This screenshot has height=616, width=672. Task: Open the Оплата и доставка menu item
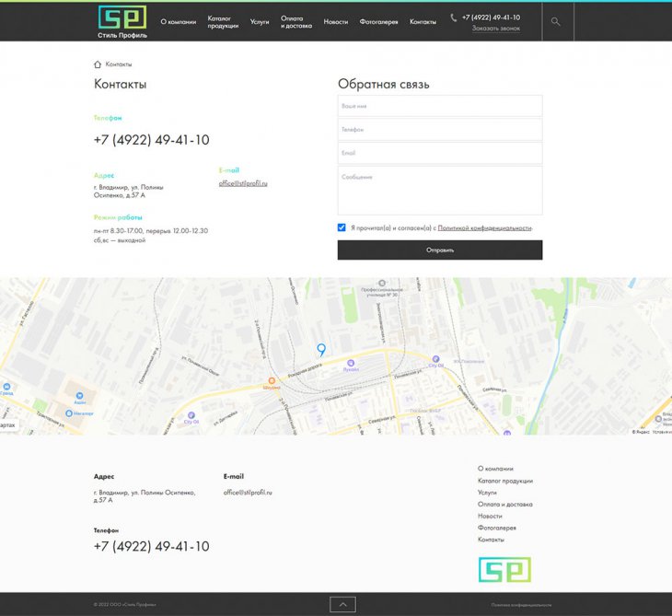point(295,21)
